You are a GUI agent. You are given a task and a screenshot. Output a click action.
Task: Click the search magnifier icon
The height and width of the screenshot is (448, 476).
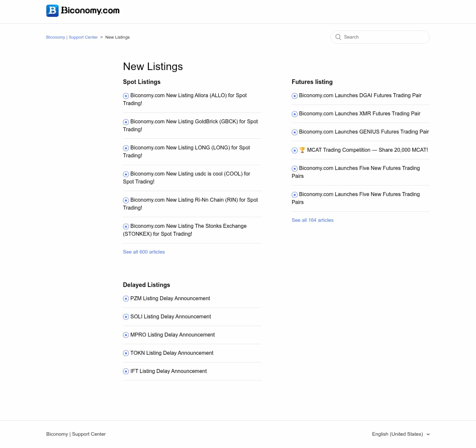coord(338,37)
